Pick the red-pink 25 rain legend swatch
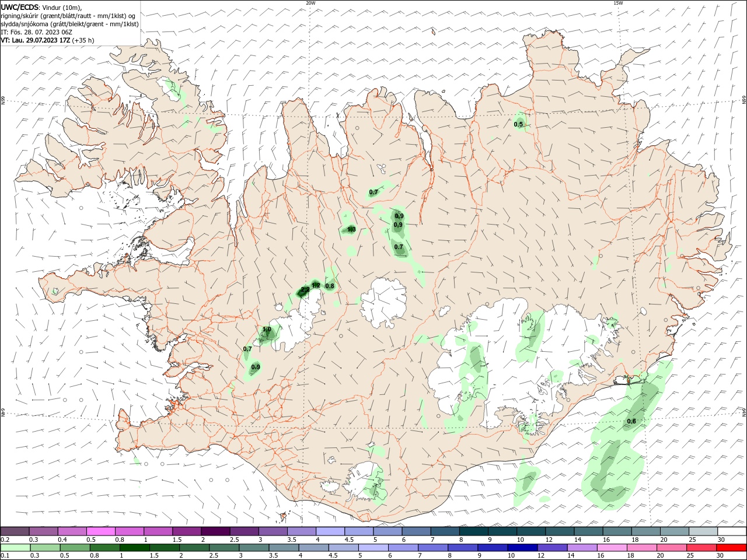This screenshot has width=747, height=560. tap(701, 548)
